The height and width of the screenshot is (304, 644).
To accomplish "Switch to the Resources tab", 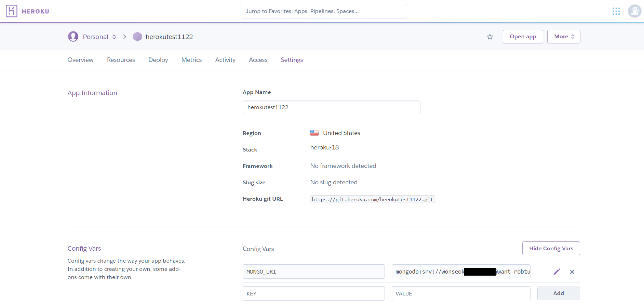I will tap(121, 60).
